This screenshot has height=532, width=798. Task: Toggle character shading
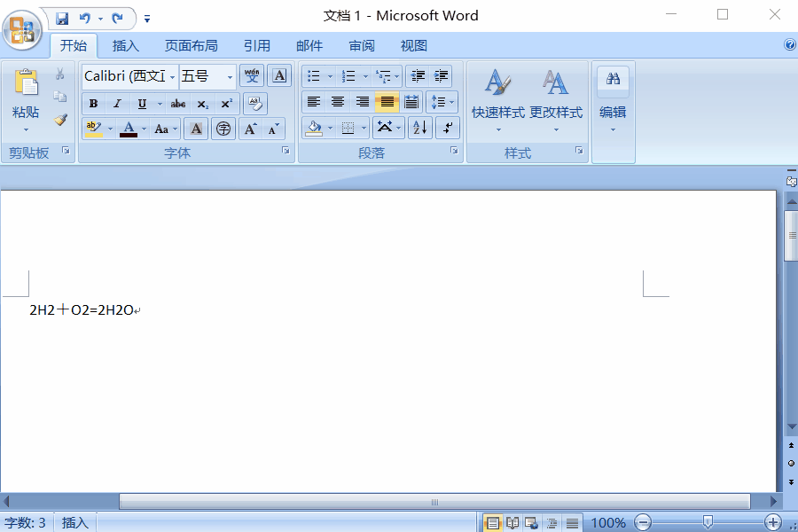tap(196, 129)
